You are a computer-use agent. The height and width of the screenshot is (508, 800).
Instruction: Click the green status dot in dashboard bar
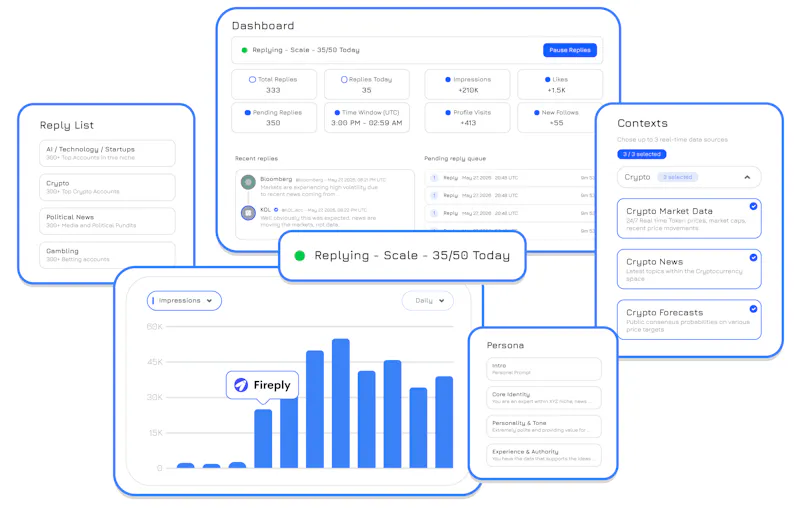click(244, 50)
